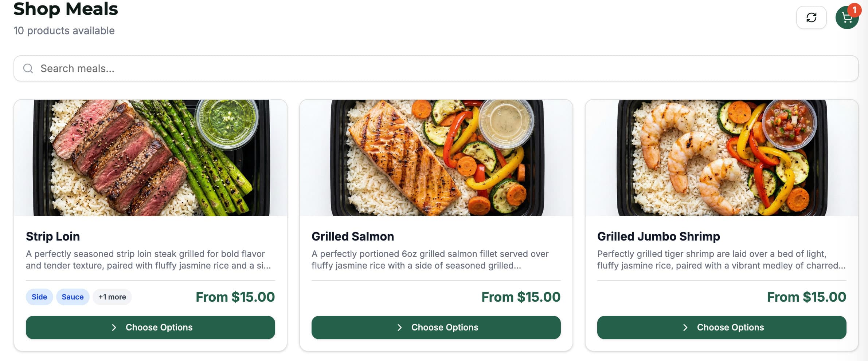Open the Grilled Salmon meal photo
868x361 pixels.
(436, 158)
